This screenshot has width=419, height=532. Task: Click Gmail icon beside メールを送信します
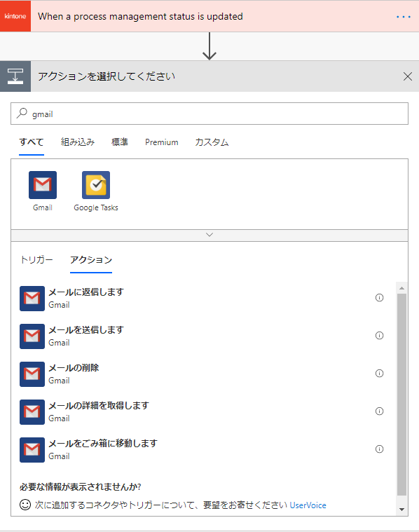[x=32, y=336]
